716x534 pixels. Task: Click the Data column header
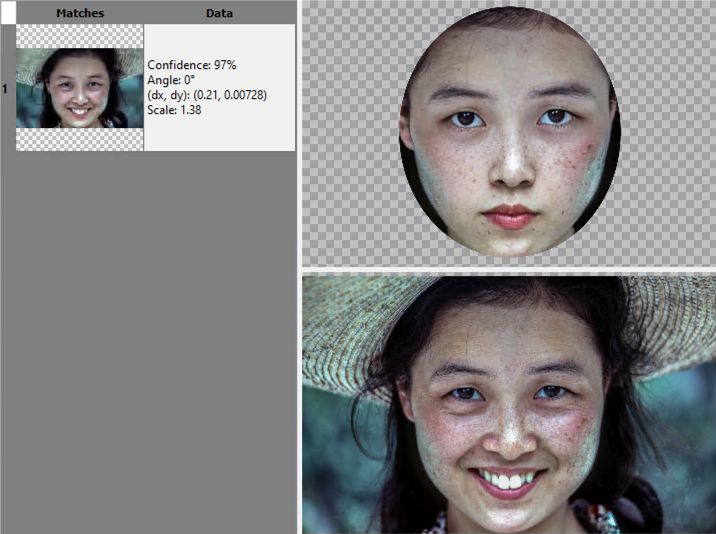point(219,13)
